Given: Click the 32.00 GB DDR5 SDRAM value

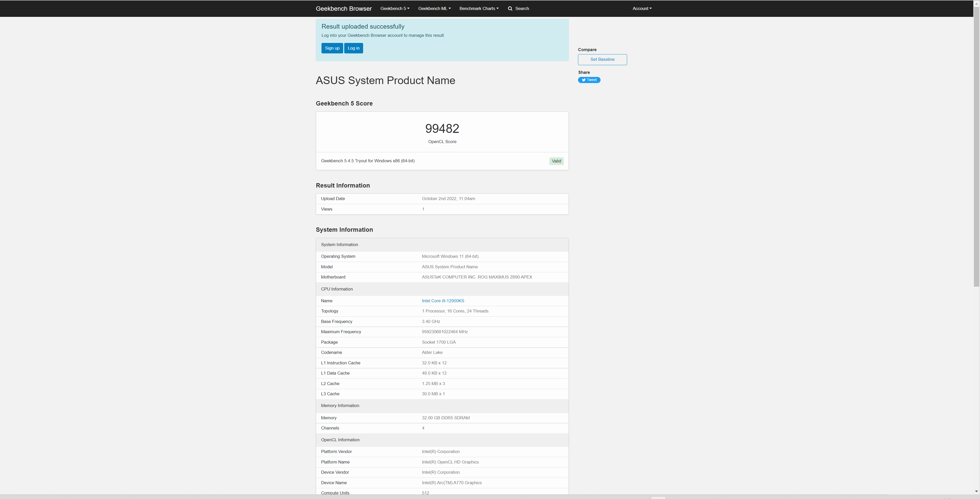Looking at the screenshot, I should pos(445,418).
